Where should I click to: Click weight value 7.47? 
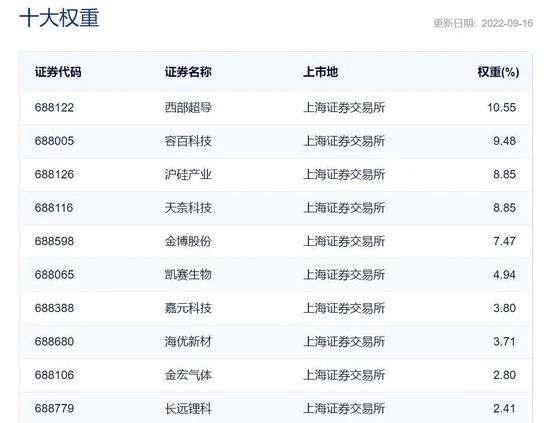[x=504, y=241]
